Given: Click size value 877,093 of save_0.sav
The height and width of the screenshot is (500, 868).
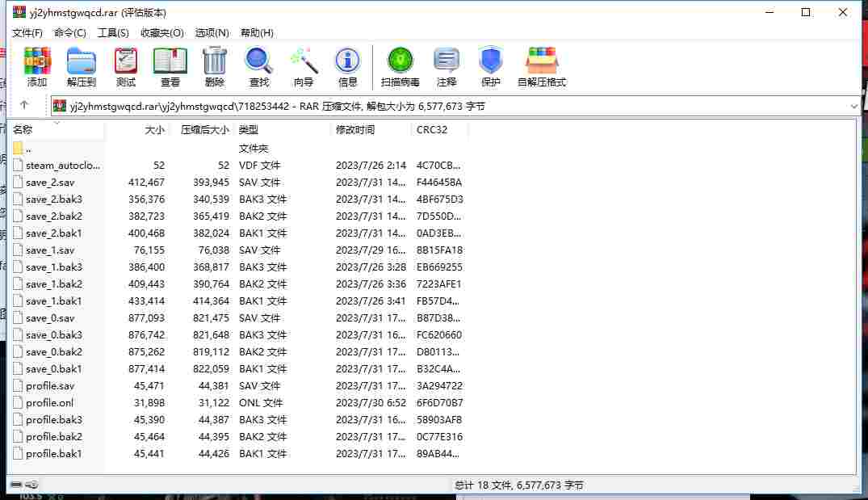Looking at the screenshot, I should pyautogui.click(x=146, y=318).
